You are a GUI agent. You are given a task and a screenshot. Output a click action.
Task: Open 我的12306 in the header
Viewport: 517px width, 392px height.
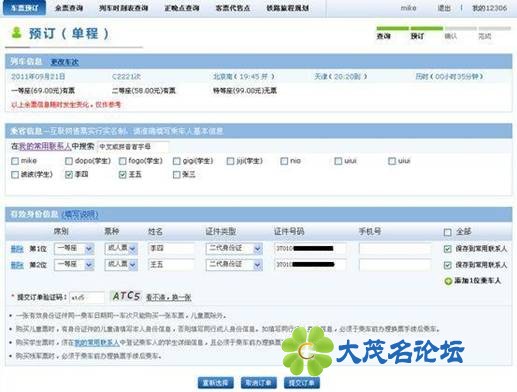point(489,8)
